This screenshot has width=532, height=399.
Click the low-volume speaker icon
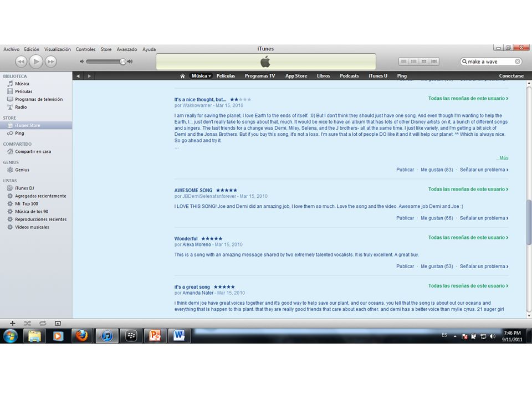pyautogui.click(x=82, y=62)
